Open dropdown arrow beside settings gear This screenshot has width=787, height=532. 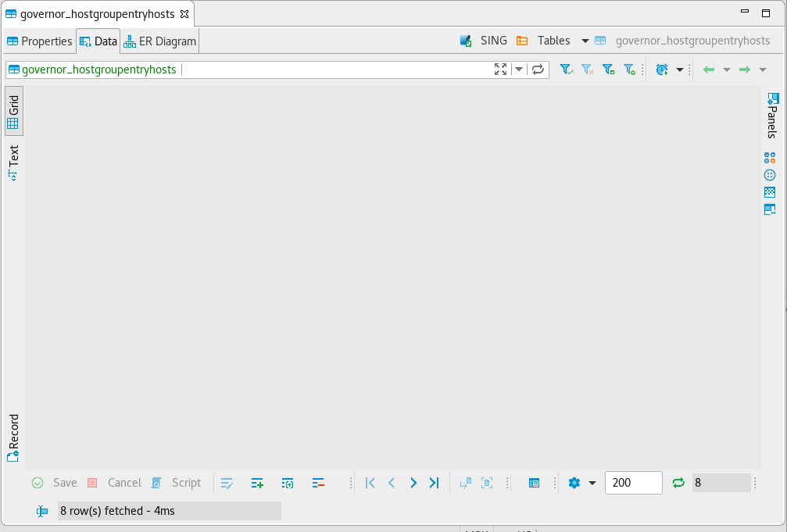[592, 483]
